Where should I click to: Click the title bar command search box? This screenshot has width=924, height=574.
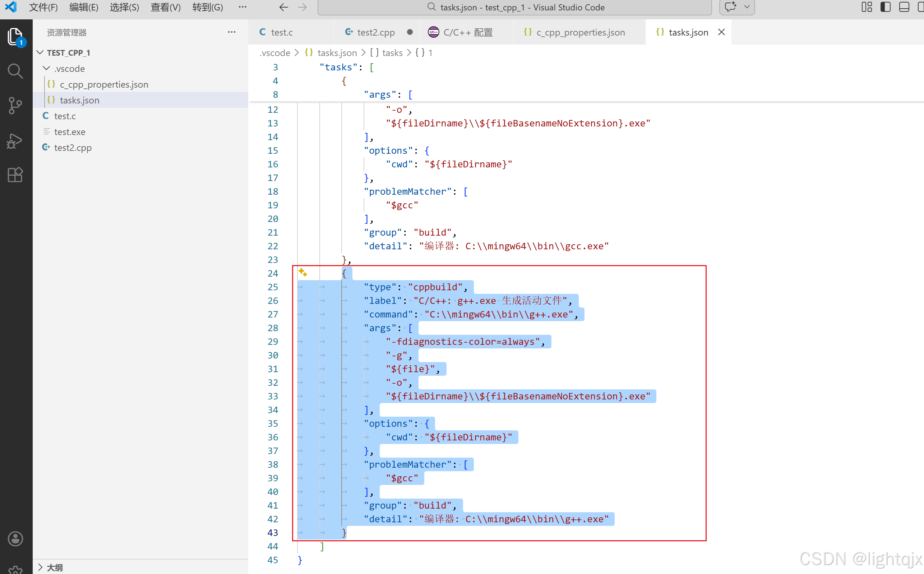tap(514, 7)
